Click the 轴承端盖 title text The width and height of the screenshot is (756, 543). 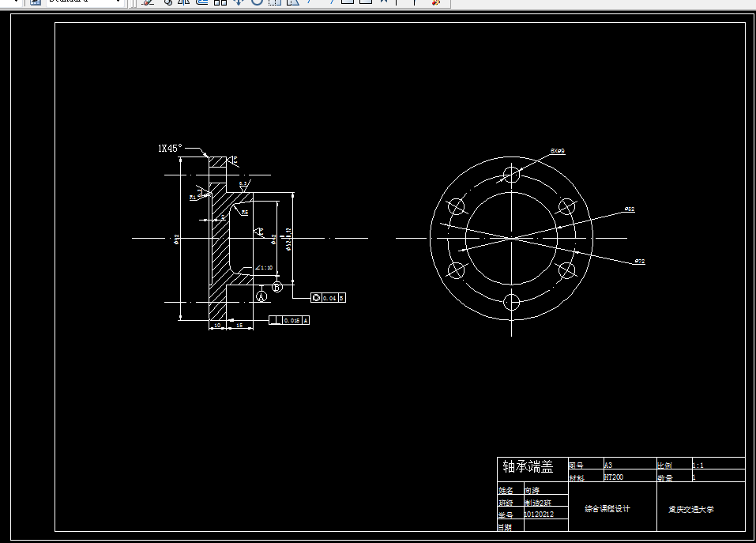point(528,467)
